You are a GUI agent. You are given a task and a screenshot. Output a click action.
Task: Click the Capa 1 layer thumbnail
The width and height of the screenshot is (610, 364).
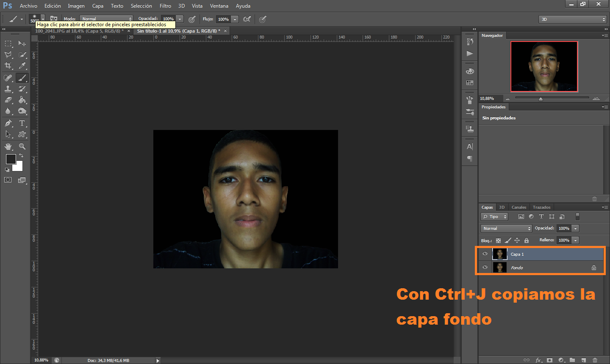click(500, 254)
